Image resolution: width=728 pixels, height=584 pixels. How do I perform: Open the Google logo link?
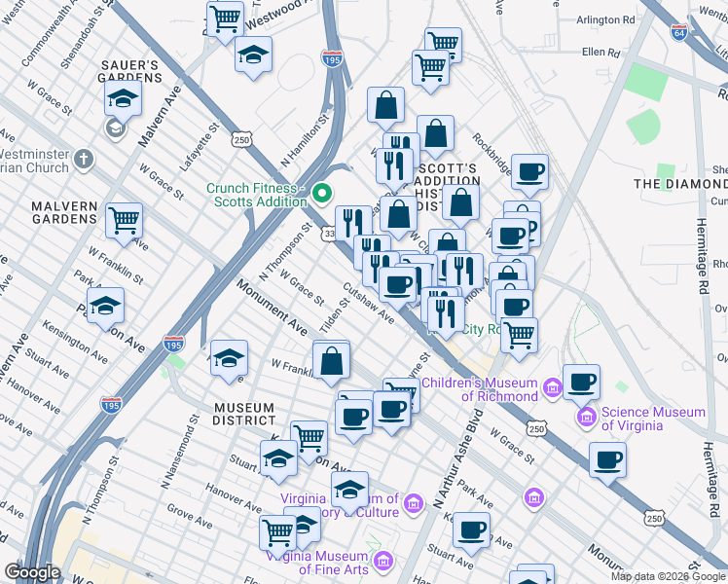[33, 572]
